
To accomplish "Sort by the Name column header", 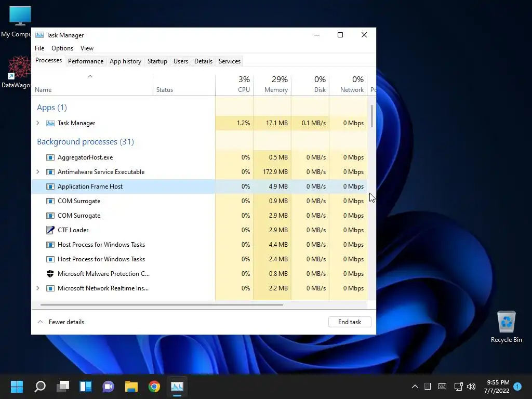I will tap(92, 85).
